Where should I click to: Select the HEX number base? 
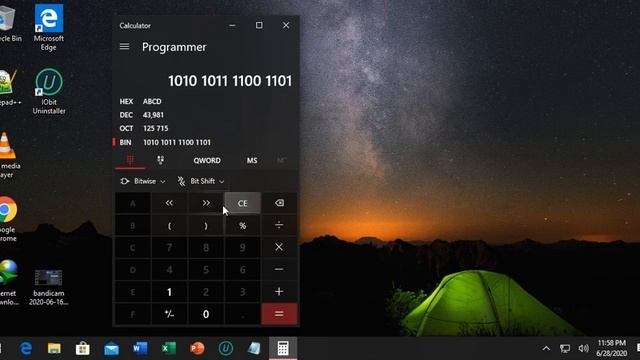click(x=206, y=101)
